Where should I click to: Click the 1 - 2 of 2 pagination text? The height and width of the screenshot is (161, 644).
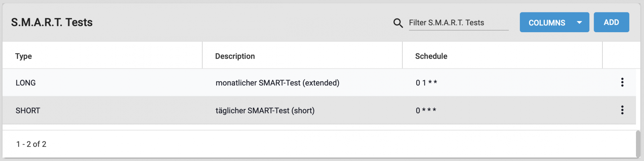(x=31, y=144)
